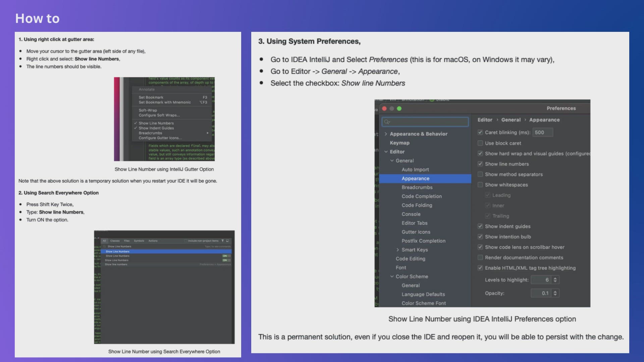This screenshot has height=362, width=644.
Task: Enable Show method separators checkbox
Action: click(x=480, y=174)
